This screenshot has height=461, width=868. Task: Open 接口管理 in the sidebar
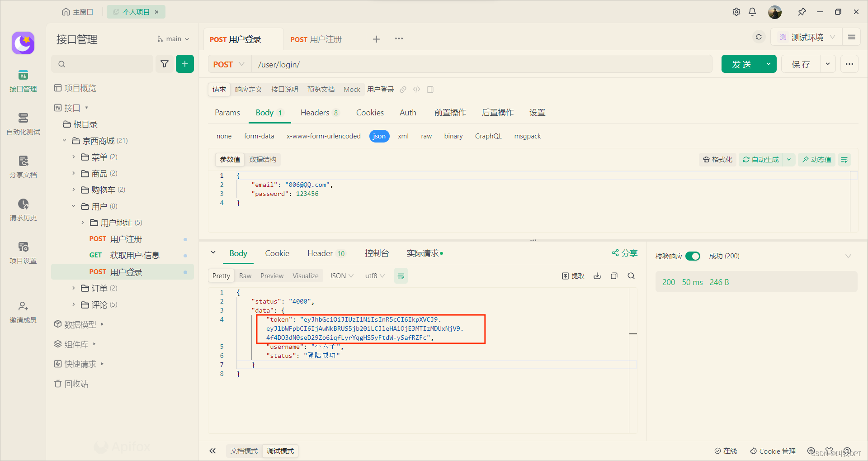click(x=23, y=81)
